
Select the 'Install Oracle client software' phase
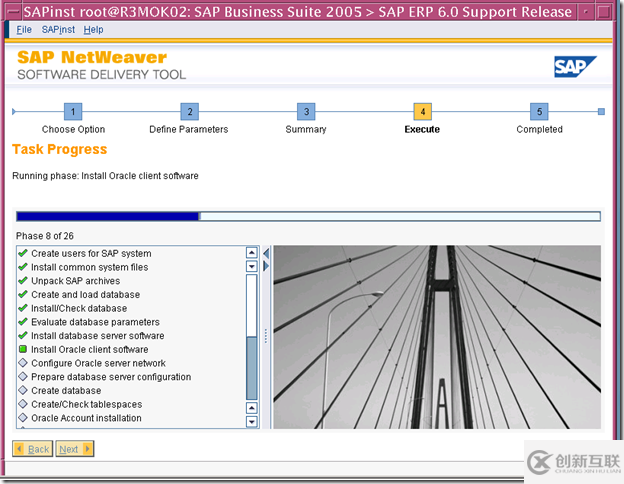click(90, 349)
